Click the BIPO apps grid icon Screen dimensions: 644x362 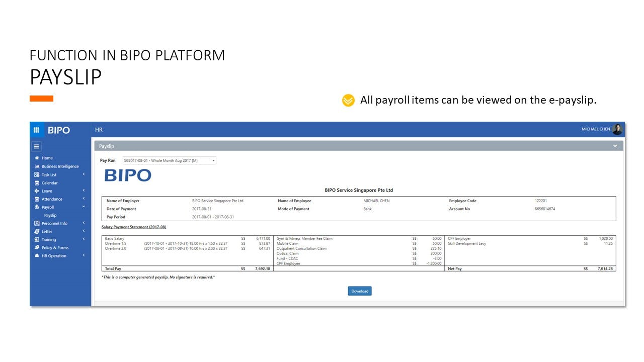[36, 130]
